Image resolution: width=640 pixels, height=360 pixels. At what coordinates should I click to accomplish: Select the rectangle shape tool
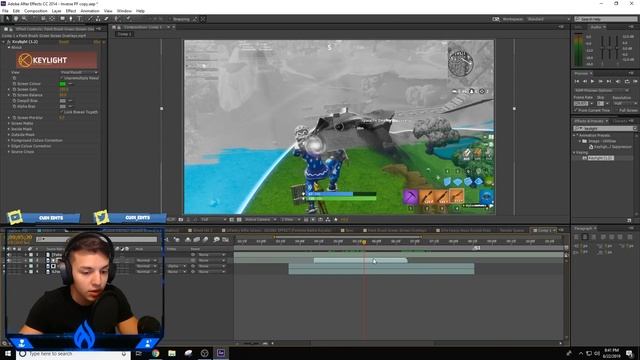62,19
